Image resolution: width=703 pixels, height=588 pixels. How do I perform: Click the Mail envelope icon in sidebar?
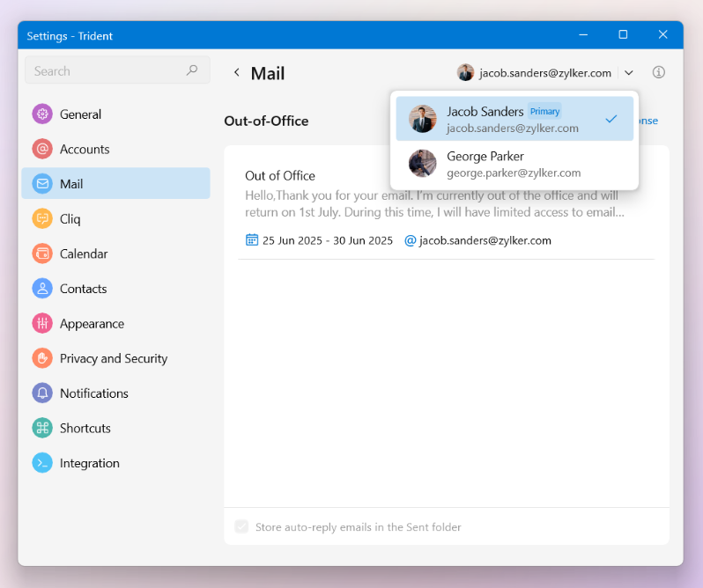42,184
